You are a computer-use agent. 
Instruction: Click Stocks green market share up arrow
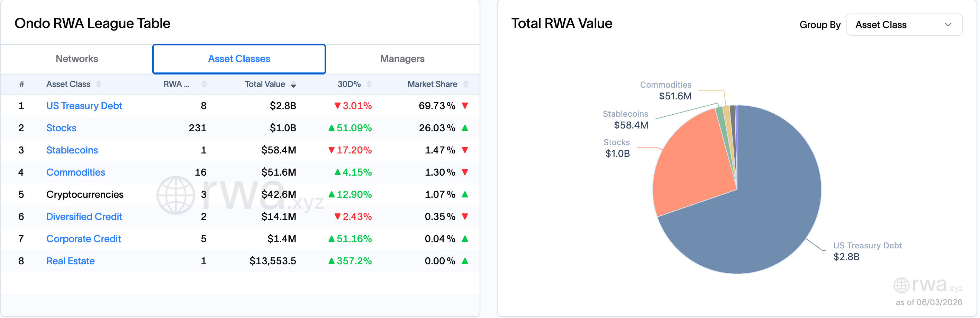(464, 128)
